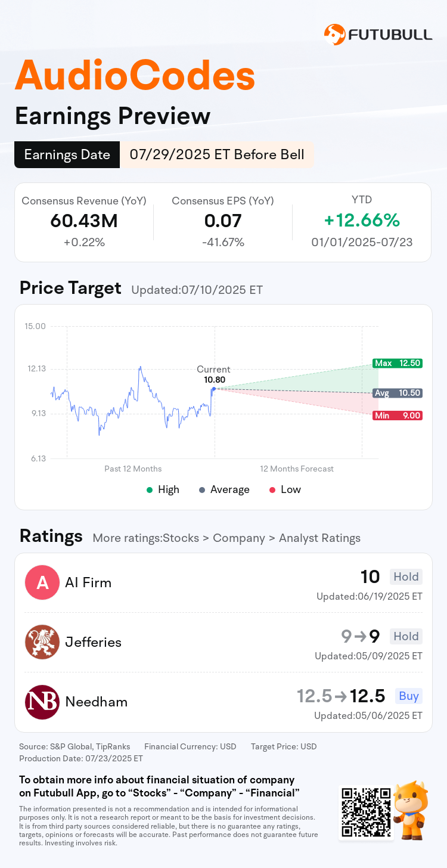The height and width of the screenshot is (868, 447).
Task: Click the Consensus Revenue 60.43M value
Action: coord(84,221)
